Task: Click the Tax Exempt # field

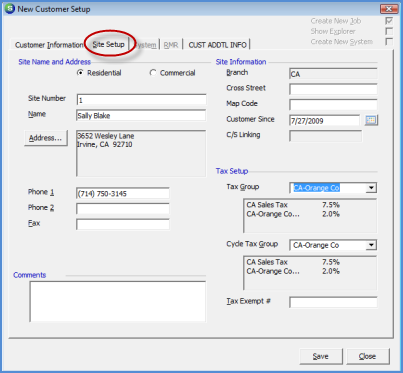Action: pyautogui.click(x=333, y=302)
